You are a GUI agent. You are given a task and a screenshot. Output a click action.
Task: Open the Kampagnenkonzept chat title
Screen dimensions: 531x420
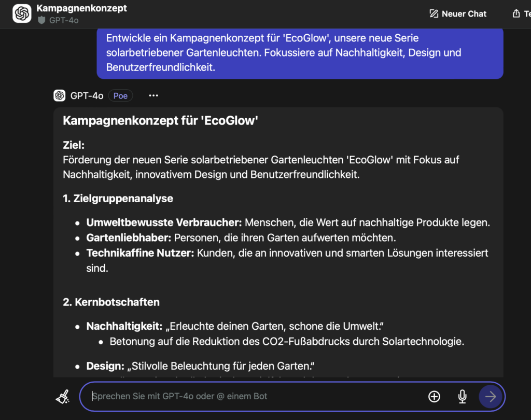click(81, 8)
